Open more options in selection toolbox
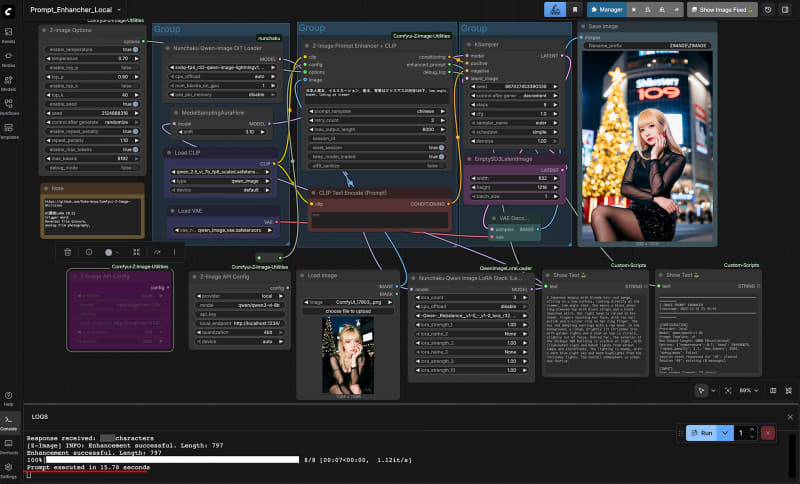 pos(174,252)
